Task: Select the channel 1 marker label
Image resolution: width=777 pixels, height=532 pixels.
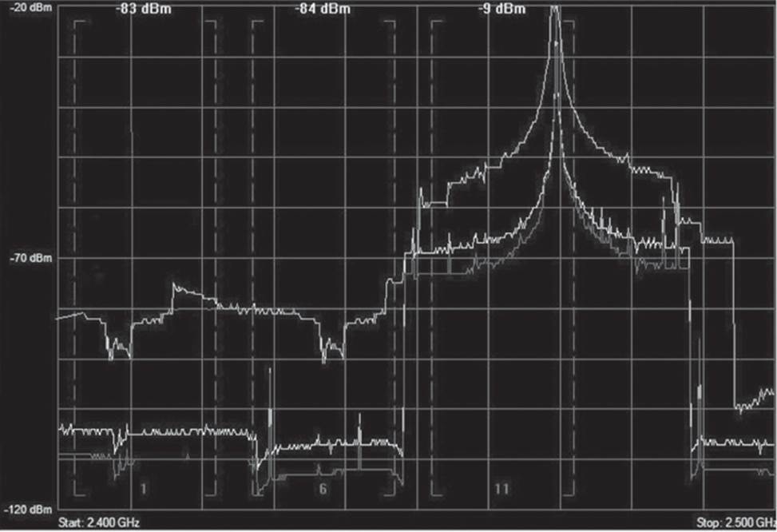Action: [143, 489]
